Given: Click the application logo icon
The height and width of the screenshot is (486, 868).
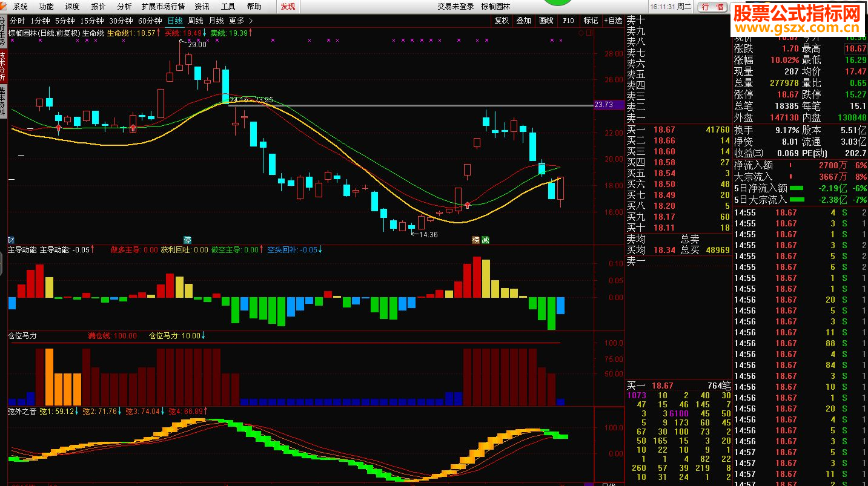Looking at the screenshot, I should 5,7.
